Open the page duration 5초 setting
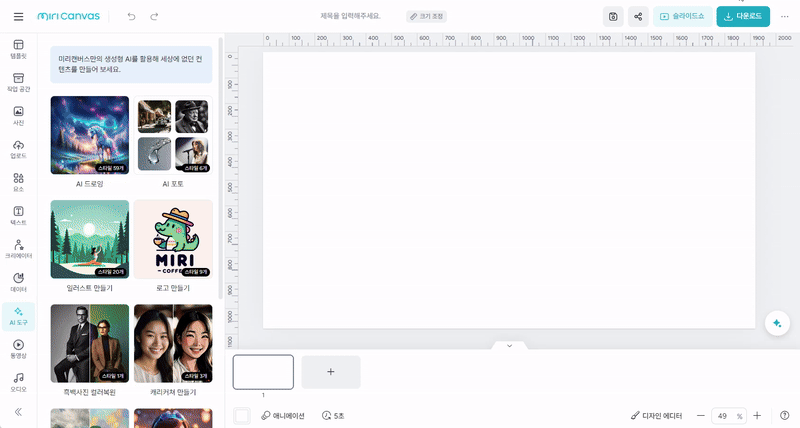The height and width of the screenshot is (428, 800). (x=333, y=416)
